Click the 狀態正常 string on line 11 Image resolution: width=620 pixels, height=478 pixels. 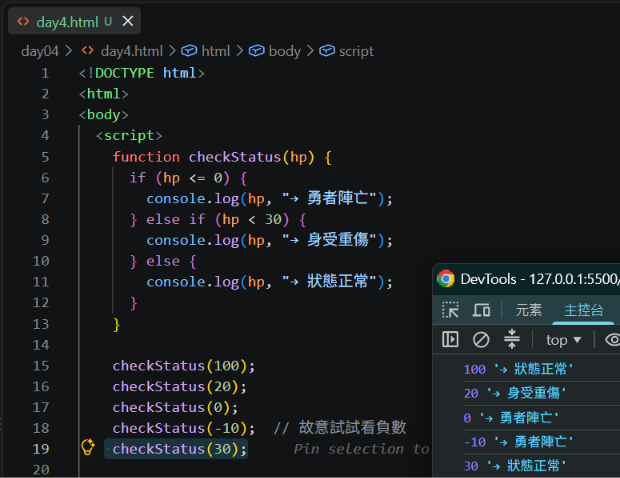(329, 282)
